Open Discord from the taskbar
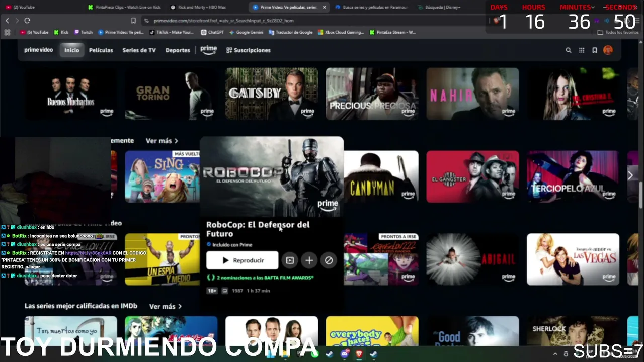Screen dimensions: 644x362 (344, 354)
